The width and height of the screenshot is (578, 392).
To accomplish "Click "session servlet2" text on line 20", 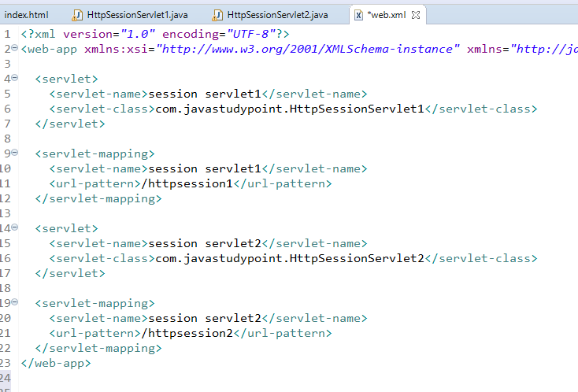I will [x=205, y=318].
